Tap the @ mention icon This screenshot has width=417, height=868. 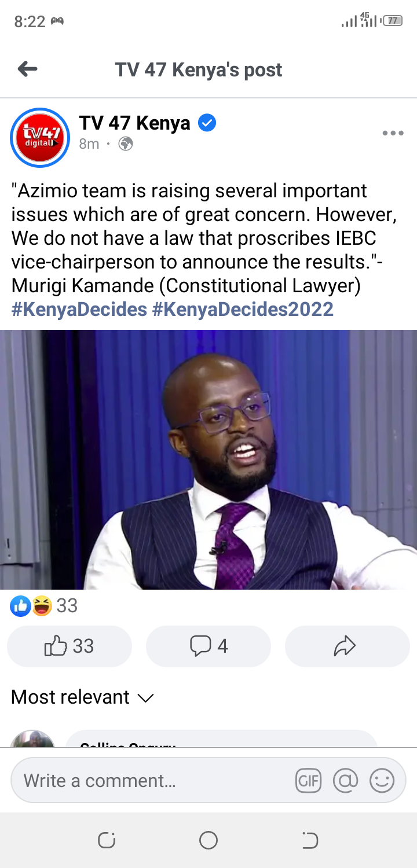pyautogui.click(x=345, y=781)
